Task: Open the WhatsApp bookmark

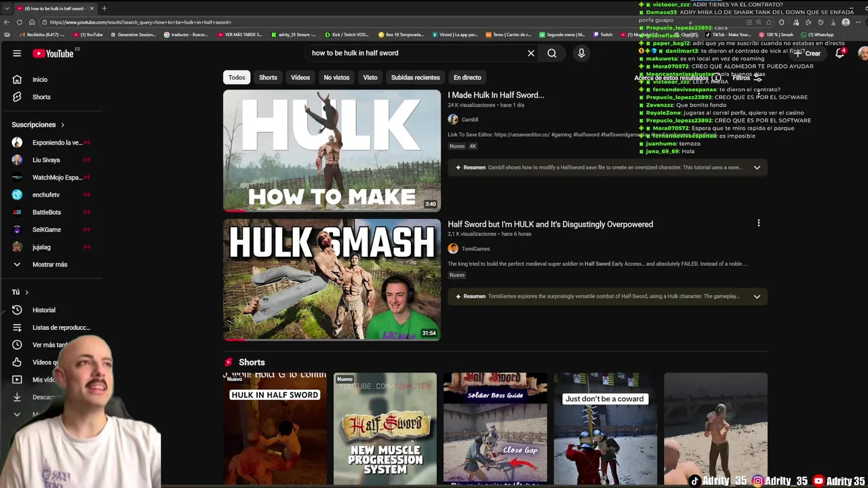Action: pyautogui.click(x=816, y=35)
